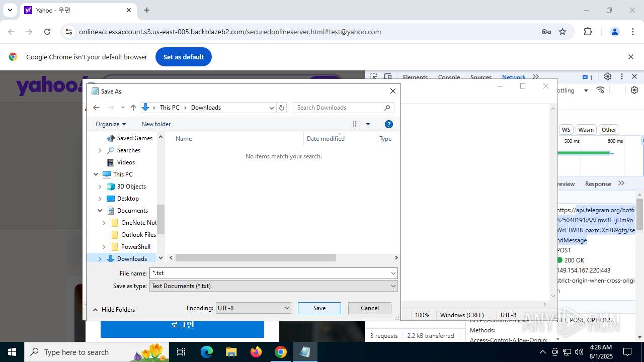The height and width of the screenshot is (362, 644).
Task: Sort by Date modified column header
Action: point(326,139)
